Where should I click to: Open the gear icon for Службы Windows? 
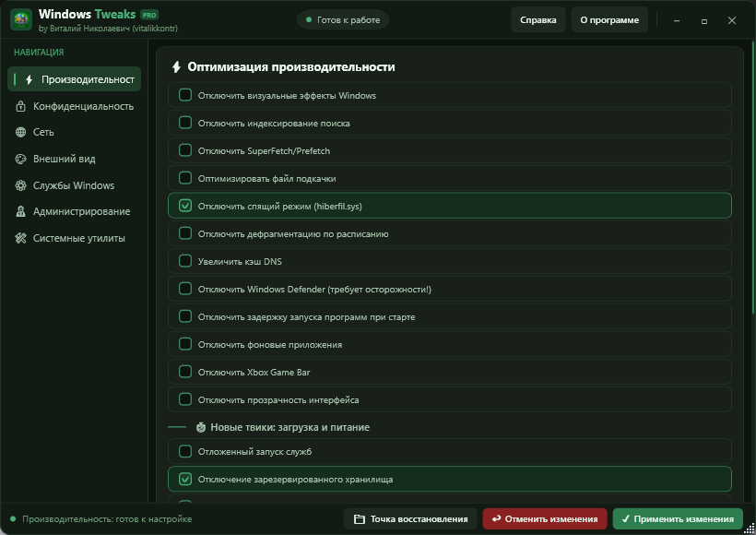coord(20,185)
